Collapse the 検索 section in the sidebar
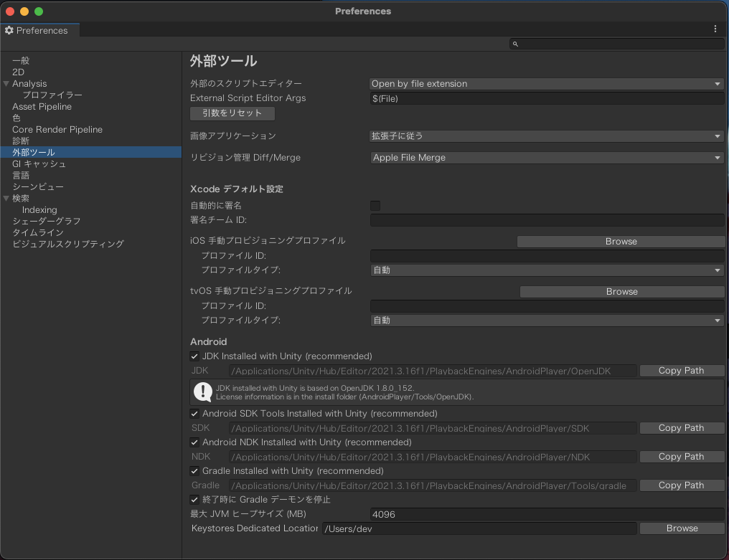The image size is (729, 560). click(6, 198)
